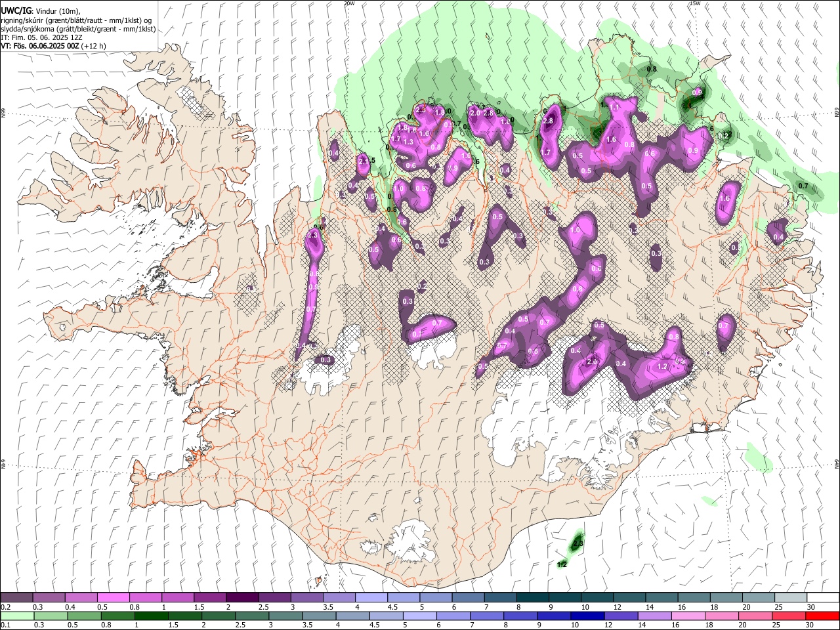Click the '(+12 h)' forecast offset text
Viewport: 840px width, 630px height.
94,46
